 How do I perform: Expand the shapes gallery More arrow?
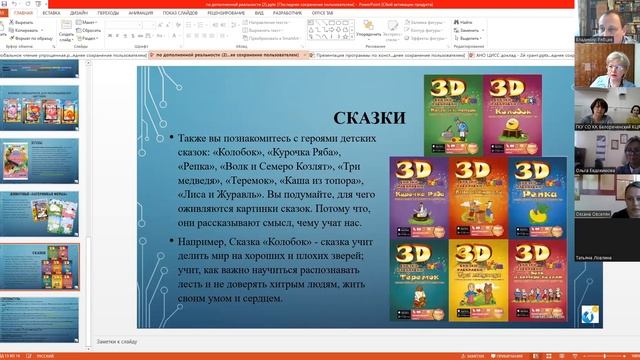[352, 37]
